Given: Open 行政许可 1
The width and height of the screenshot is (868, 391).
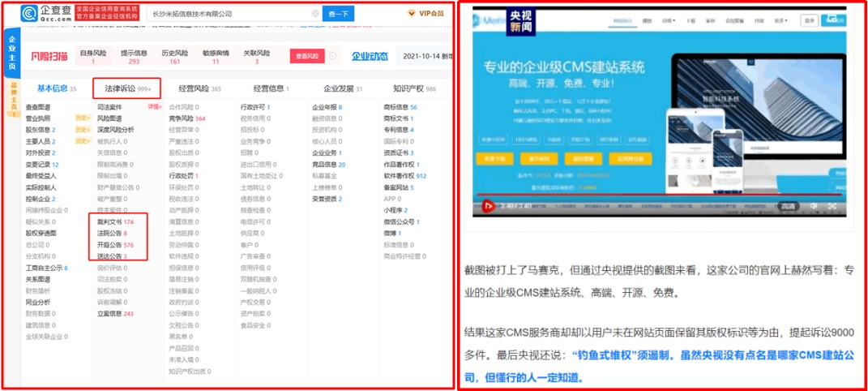Looking at the screenshot, I should point(255,107).
